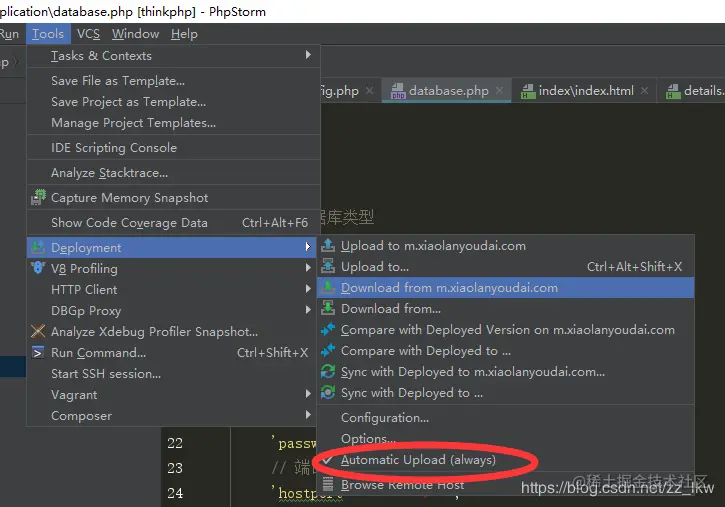Expand the Composer submenu arrow
The height and width of the screenshot is (507, 725).
pos(308,415)
